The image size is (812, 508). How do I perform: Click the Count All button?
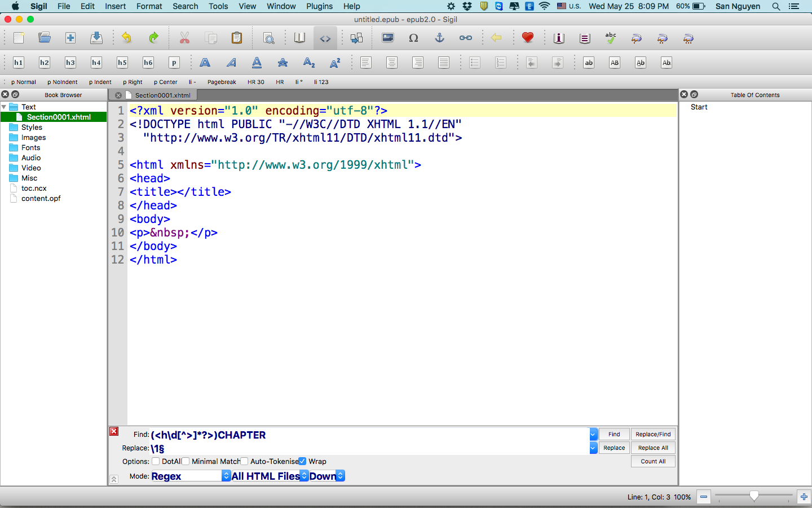coord(653,461)
